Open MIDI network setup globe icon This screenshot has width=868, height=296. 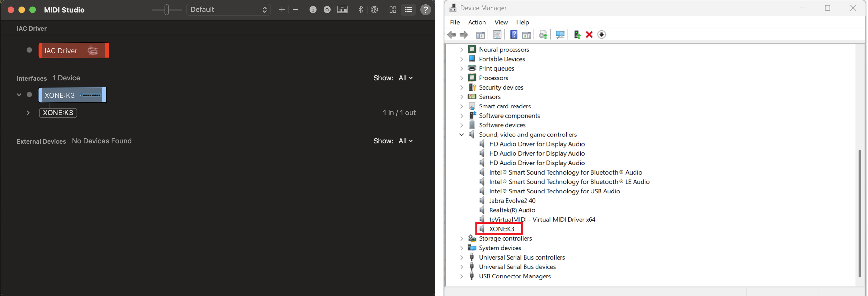[374, 10]
